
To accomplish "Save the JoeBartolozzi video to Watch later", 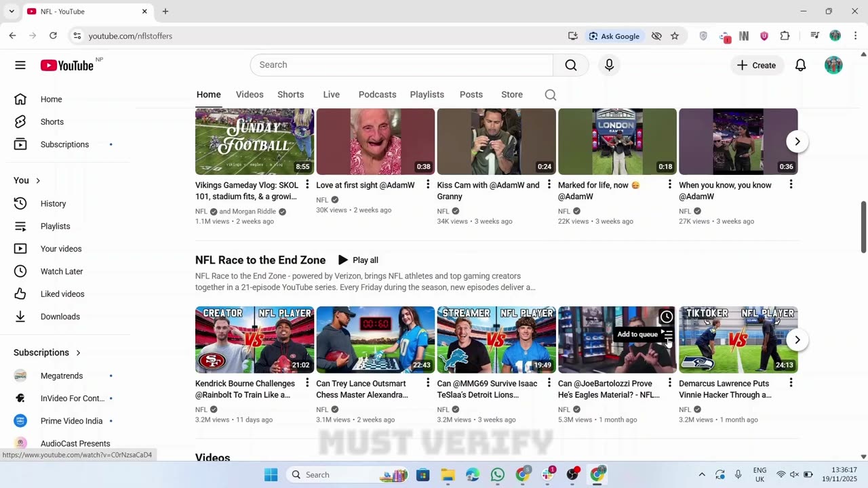I will [667, 317].
